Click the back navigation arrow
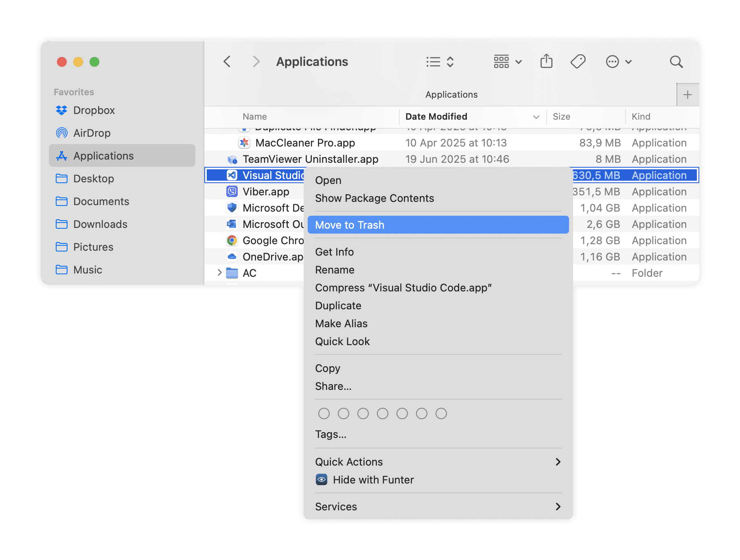This screenshot has height=560, width=740. (x=227, y=61)
